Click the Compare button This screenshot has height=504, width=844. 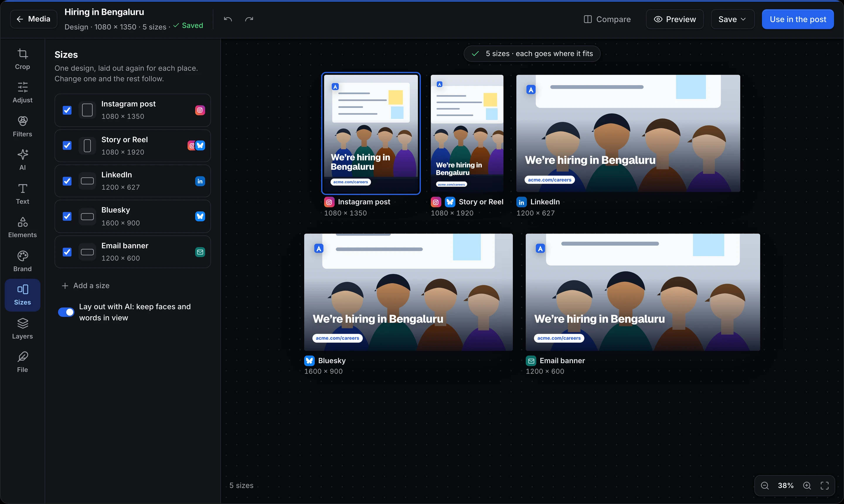pyautogui.click(x=607, y=19)
